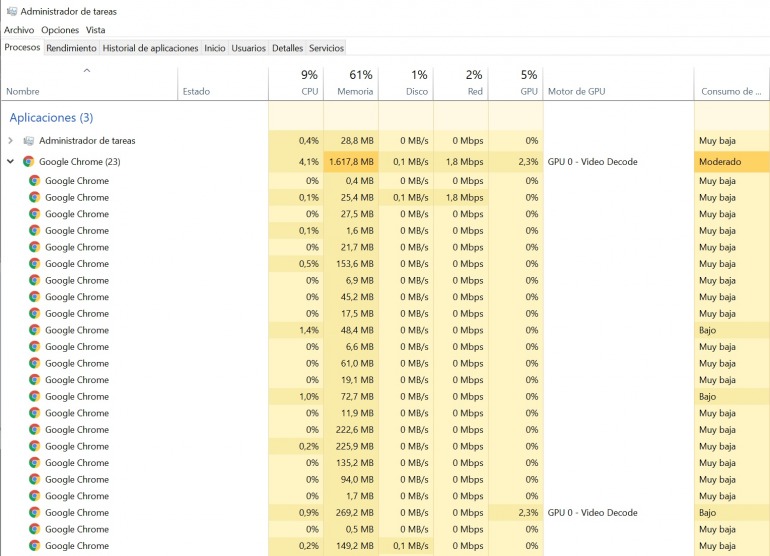Click the Chrome icon of the 94,0 MB process
The height and width of the screenshot is (556, 770).
click(x=34, y=479)
